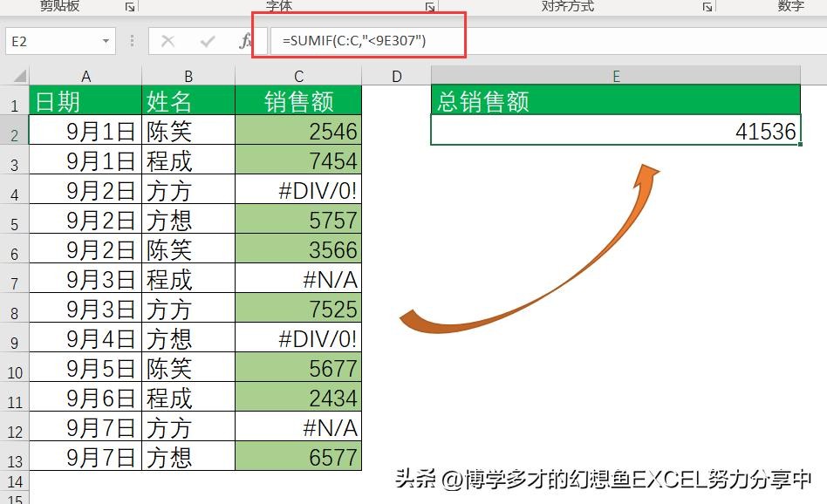
Task: Open the Insert Function fx dialog
Action: [x=247, y=41]
